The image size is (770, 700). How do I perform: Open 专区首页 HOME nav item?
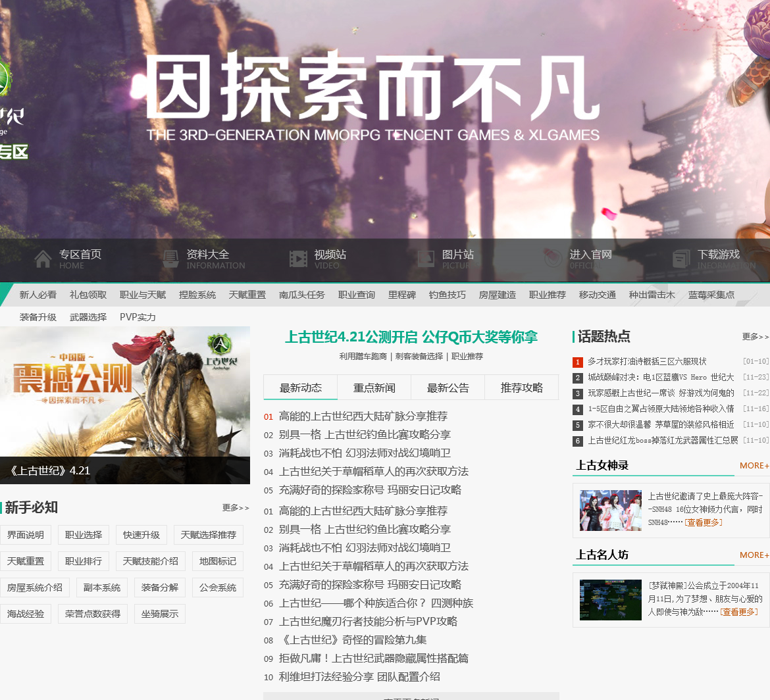click(x=80, y=259)
